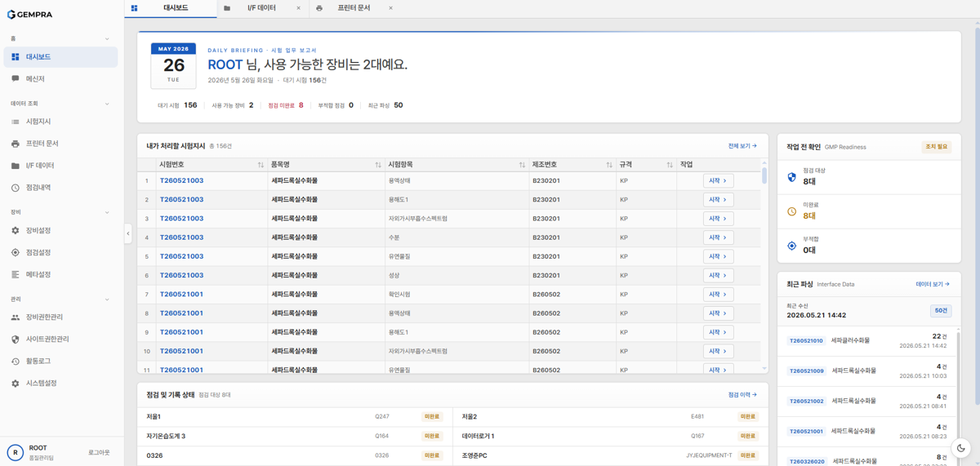Open 데이터 보기 link
980x466 pixels.
[x=933, y=284]
